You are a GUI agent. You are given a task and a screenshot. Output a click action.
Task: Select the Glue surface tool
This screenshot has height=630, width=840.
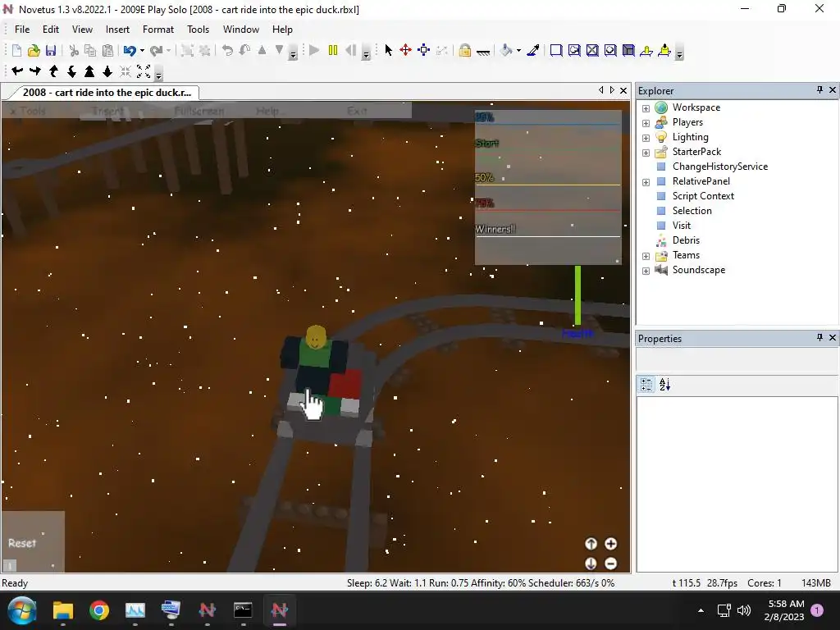click(x=574, y=50)
